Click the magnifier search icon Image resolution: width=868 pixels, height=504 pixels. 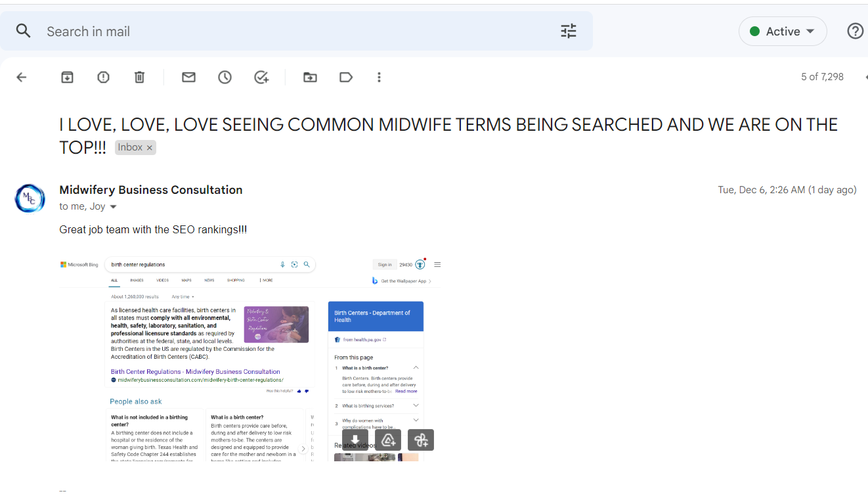[24, 31]
